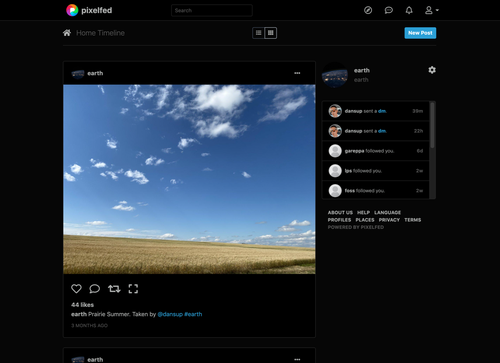Click dansup avatar in the 22h notification

(335, 131)
